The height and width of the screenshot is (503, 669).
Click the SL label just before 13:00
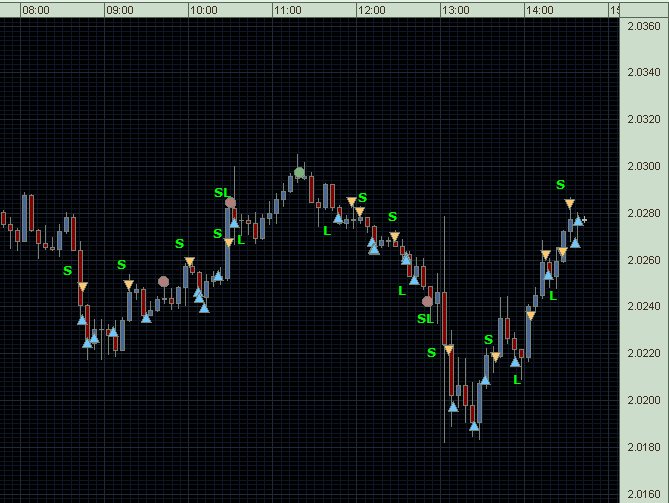point(425,319)
